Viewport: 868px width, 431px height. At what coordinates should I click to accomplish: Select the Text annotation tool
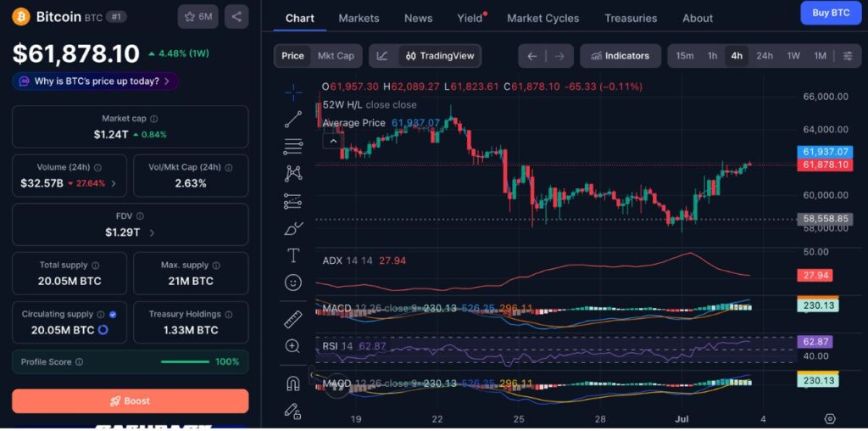tap(292, 255)
